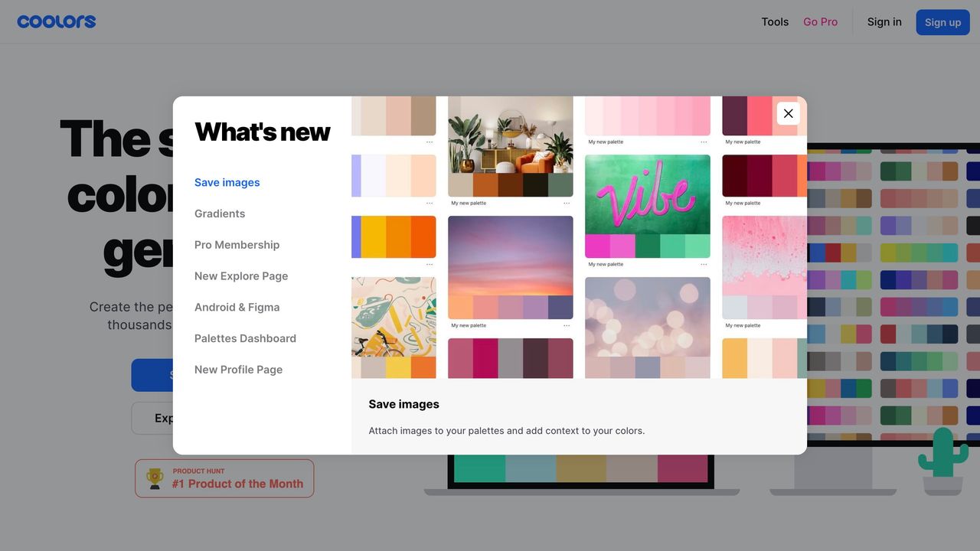Viewport: 980px width, 551px height.
Task: Click Sign in
Action: (x=884, y=21)
